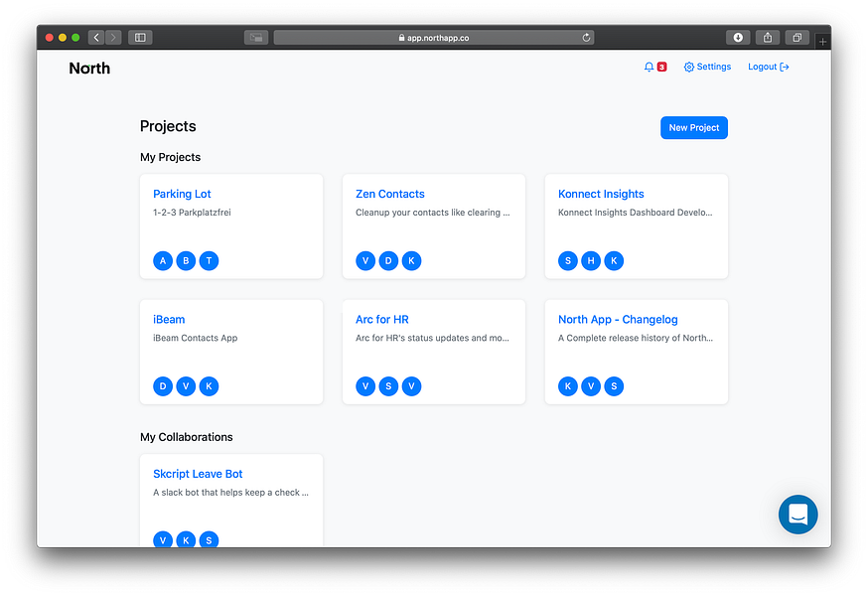
Task: Click 'A Complete release history of North...' text
Action: coord(635,339)
